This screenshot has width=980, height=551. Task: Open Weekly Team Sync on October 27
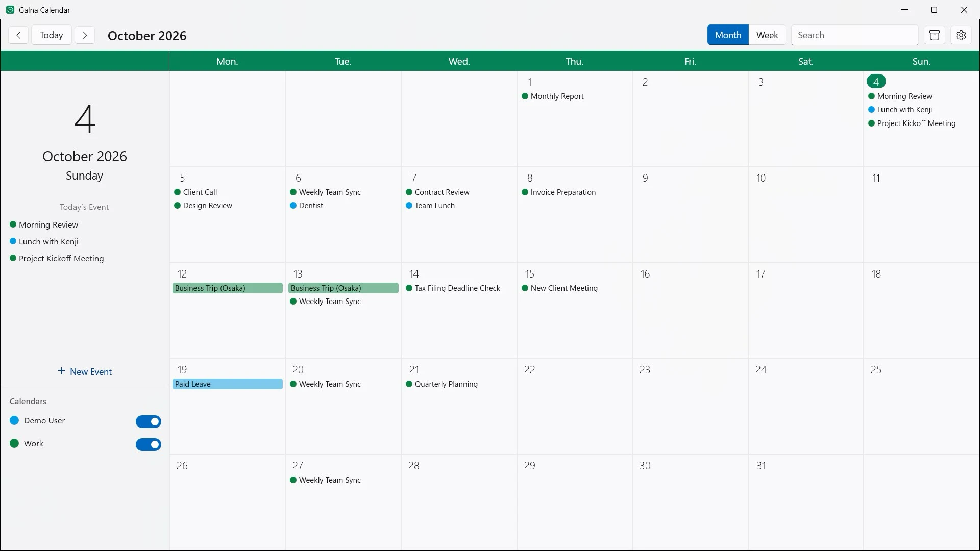(x=325, y=480)
